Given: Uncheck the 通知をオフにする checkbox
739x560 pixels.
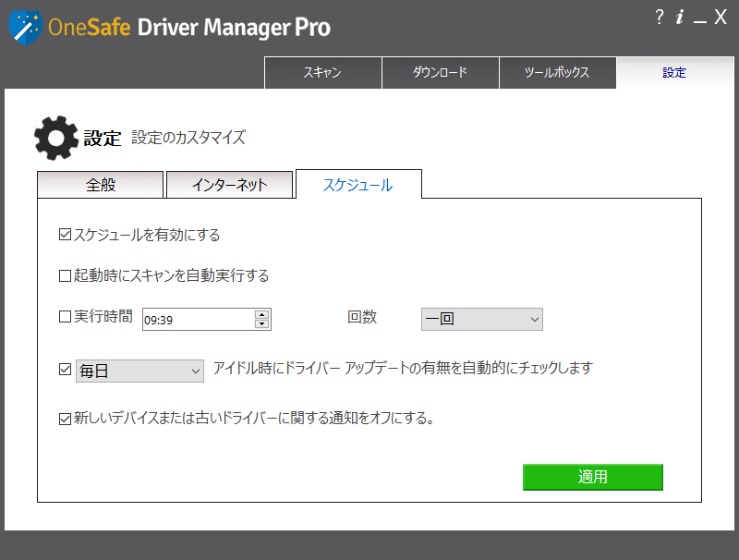Looking at the screenshot, I should coord(65,419).
